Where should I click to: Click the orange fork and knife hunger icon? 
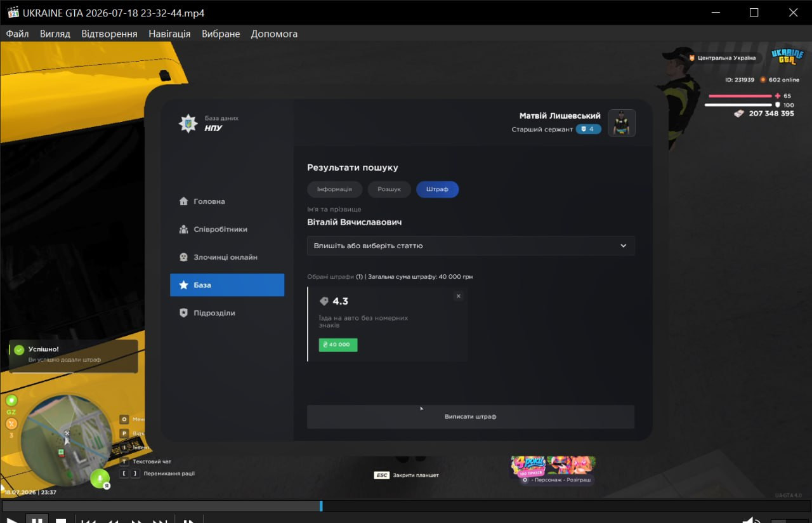click(x=11, y=423)
